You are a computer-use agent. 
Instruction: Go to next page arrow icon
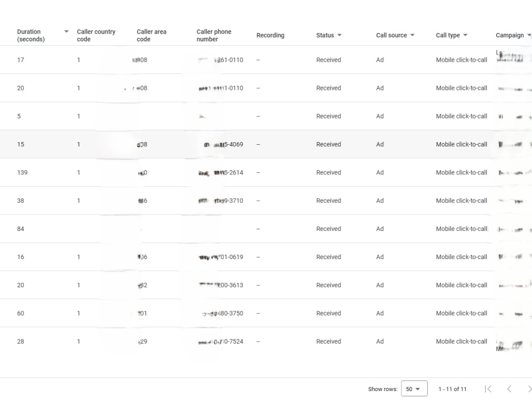(529, 389)
